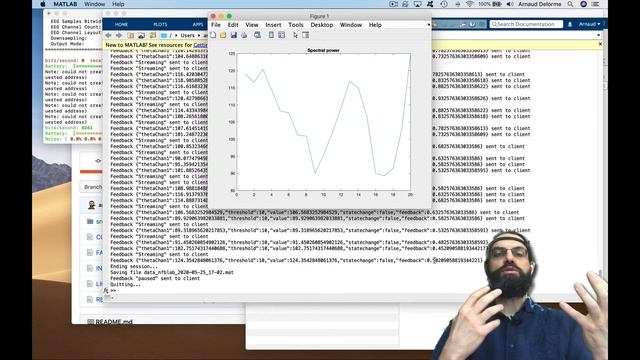Click Arnaud Delorme user name in the menu bar
Screen dimensions: 640x360
(540, 4)
